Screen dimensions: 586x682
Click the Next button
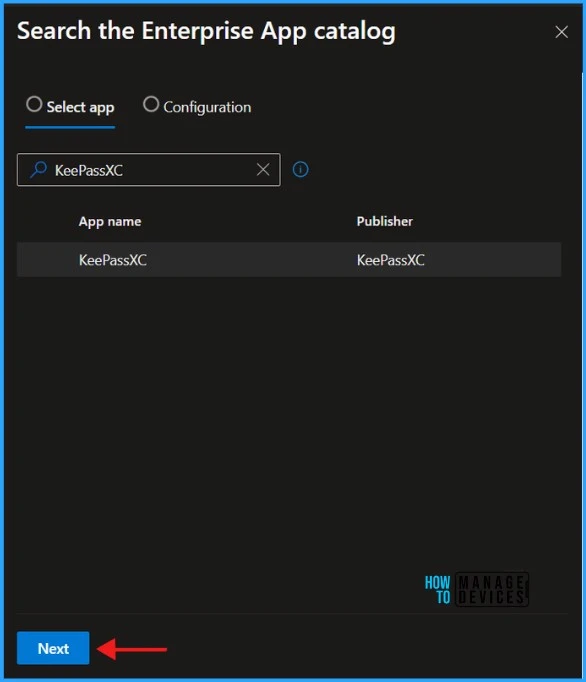coord(53,648)
